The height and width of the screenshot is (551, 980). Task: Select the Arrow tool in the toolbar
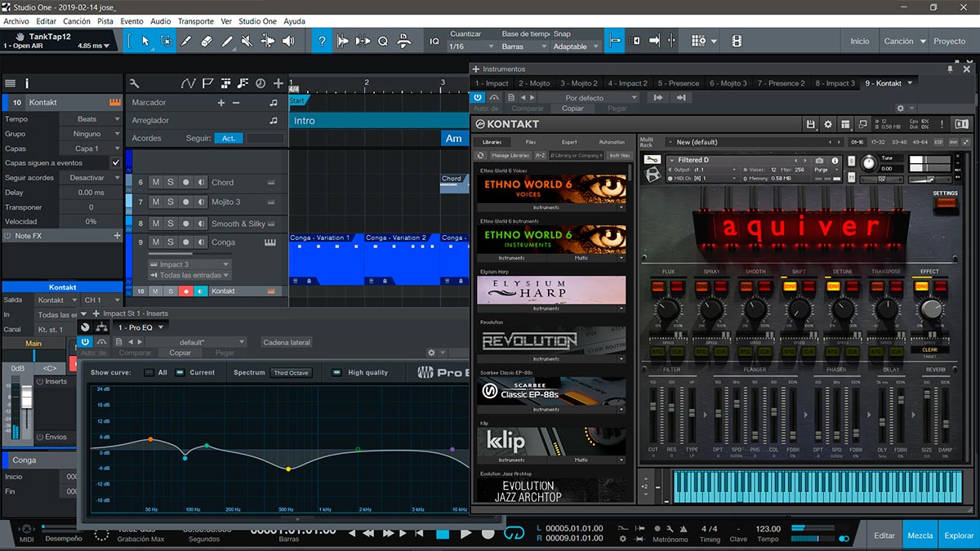coord(145,41)
